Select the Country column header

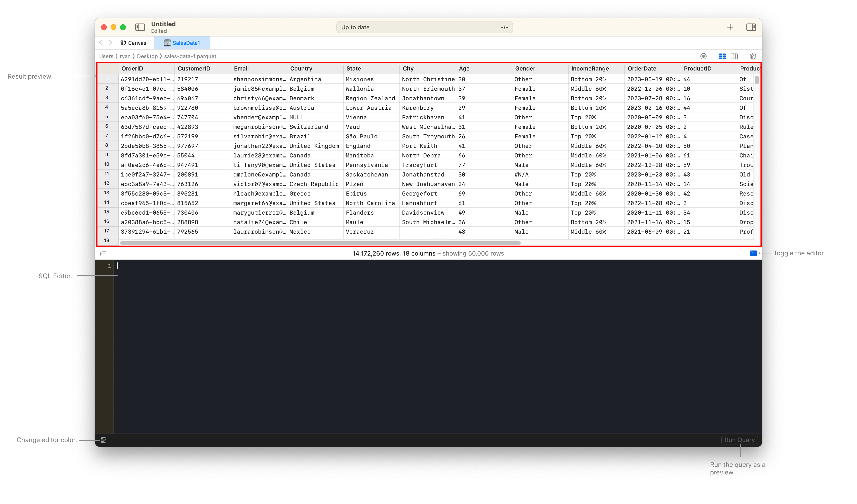(315, 69)
